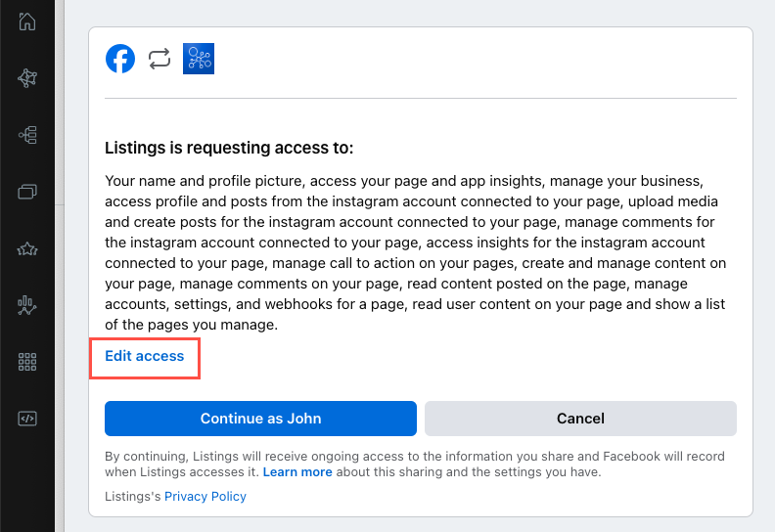The image size is (775, 532).
Task: Click the code embed sidebar icon
Action: click(27, 419)
